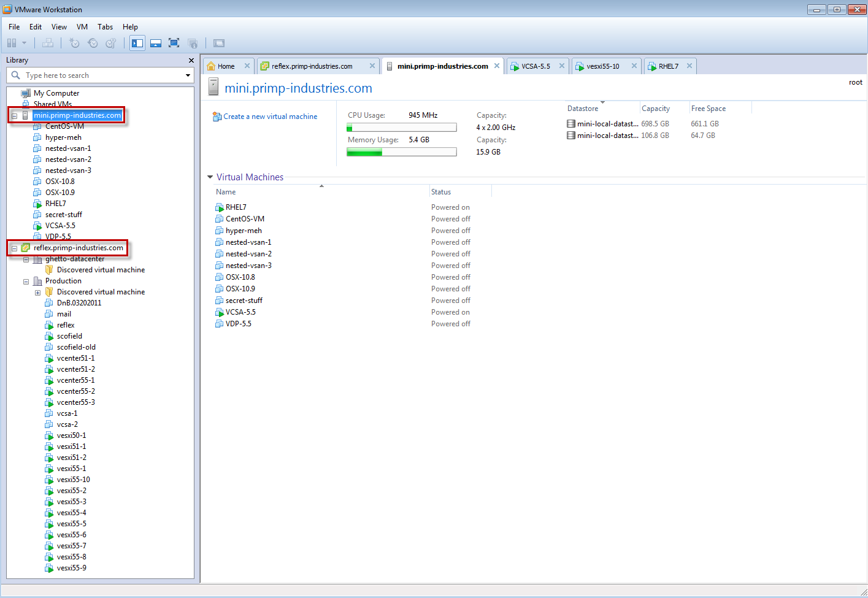Open the search box dropdown arrow
Viewport: 868px width, 598px height.
coord(188,75)
